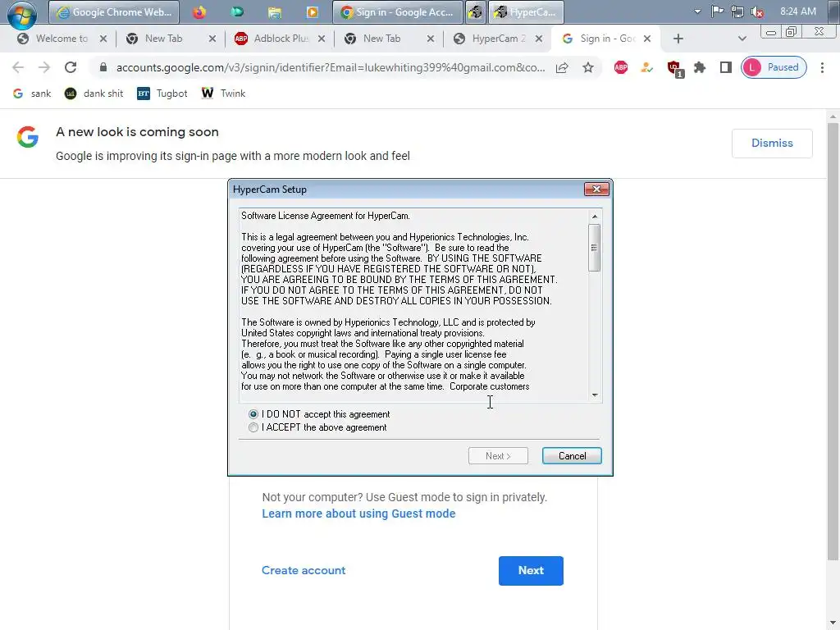The image size is (840, 630).
Task: Open the uBlock Origin extension icon
Action: 674,68
